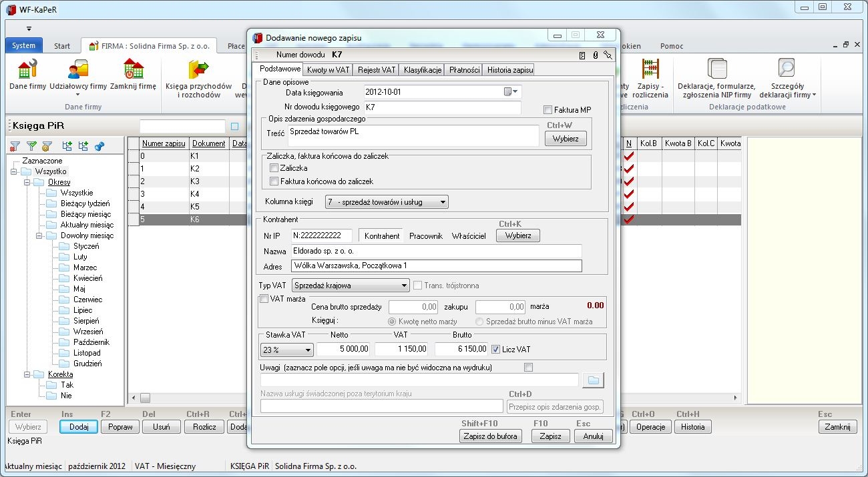Screen dimensions: 868x477
Task: Open the calendar in Data księgowania field
Action: (507, 91)
